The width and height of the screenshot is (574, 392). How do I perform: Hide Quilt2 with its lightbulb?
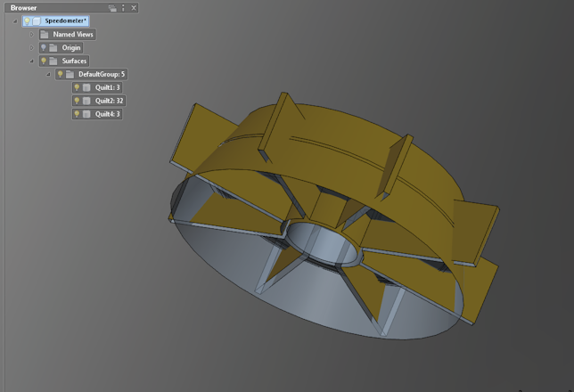(77, 101)
